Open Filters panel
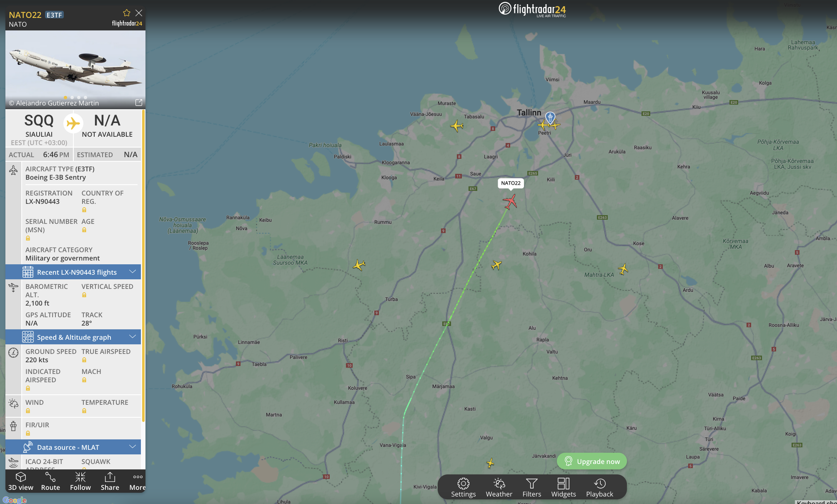The image size is (837, 504). click(x=532, y=487)
